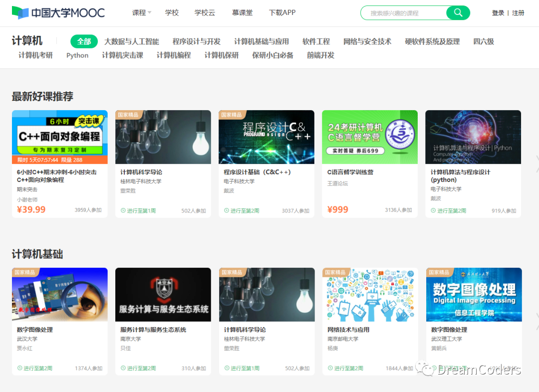Click the 王道论坛 provider name
The height and width of the screenshot is (392, 539).
coord(337,184)
